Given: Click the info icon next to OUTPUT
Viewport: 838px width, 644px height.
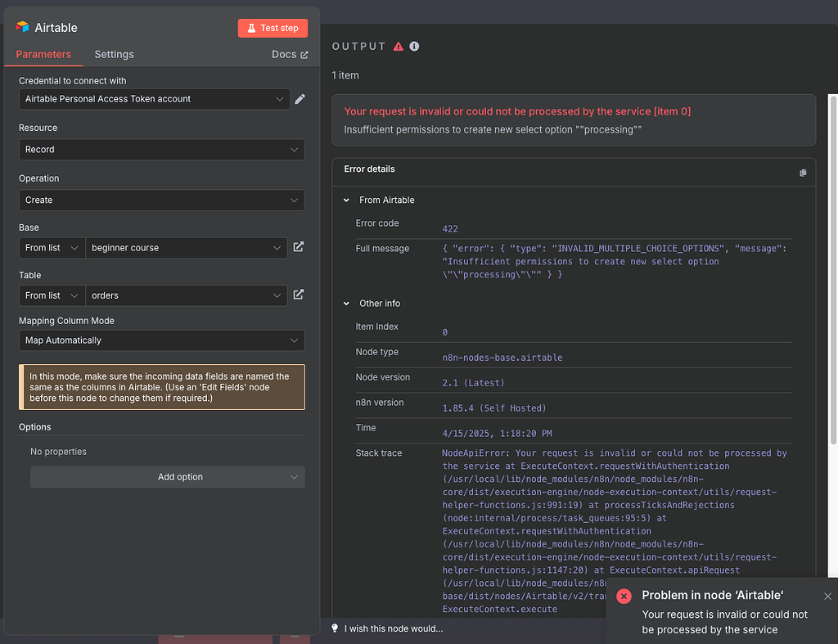Looking at the screenshot, I should (414, 46).
